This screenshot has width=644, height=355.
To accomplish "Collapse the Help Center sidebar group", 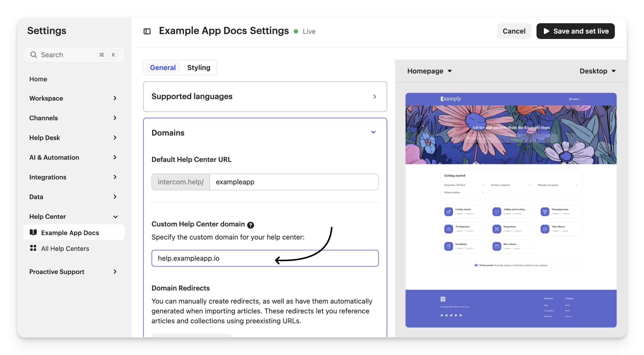I will tap(115, 217).
